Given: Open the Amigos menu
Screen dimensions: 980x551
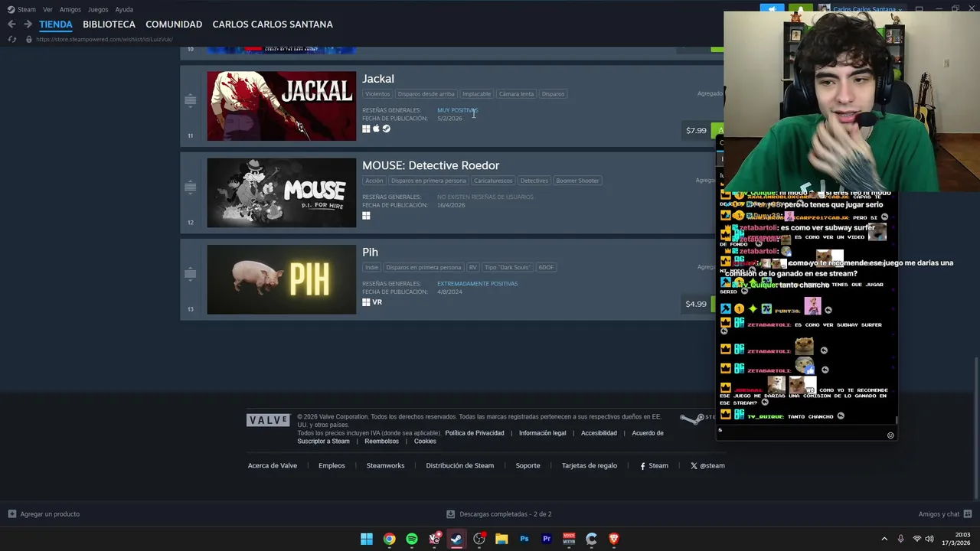Looking at the screenshot, I should pyautogui.click(x=70, y=9).
